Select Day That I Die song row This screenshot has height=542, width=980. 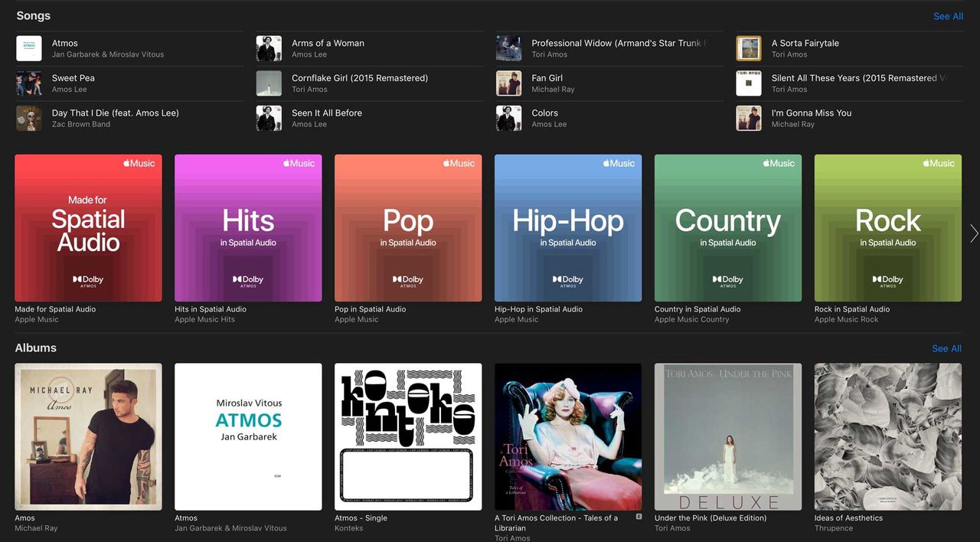129,118
